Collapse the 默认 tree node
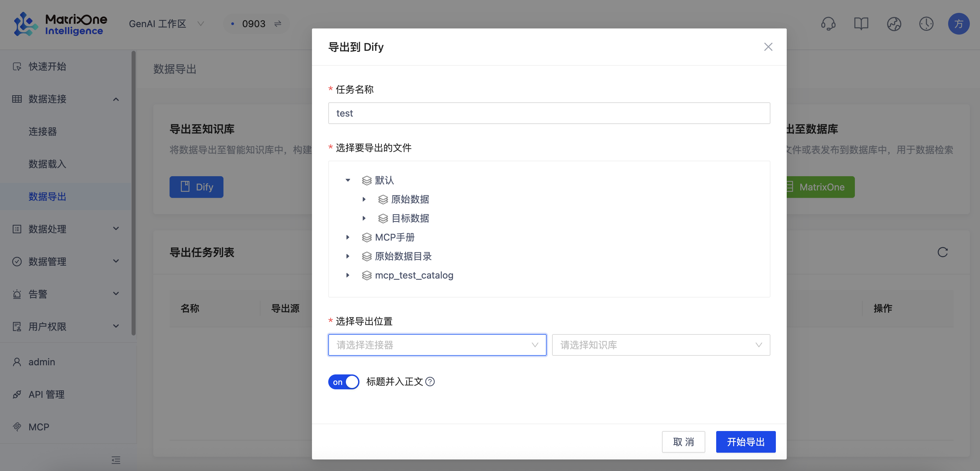Screen dimensions: 980x471 point(348,180)
